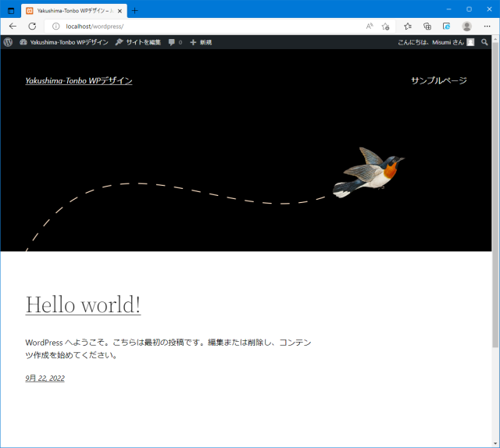Click the dashboard gauge icon for site name
The height and width of the screenshot is (448, 500).
(23, 42)
